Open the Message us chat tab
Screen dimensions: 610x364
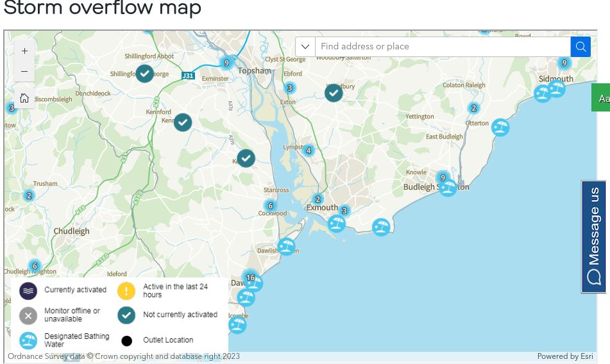594,236
